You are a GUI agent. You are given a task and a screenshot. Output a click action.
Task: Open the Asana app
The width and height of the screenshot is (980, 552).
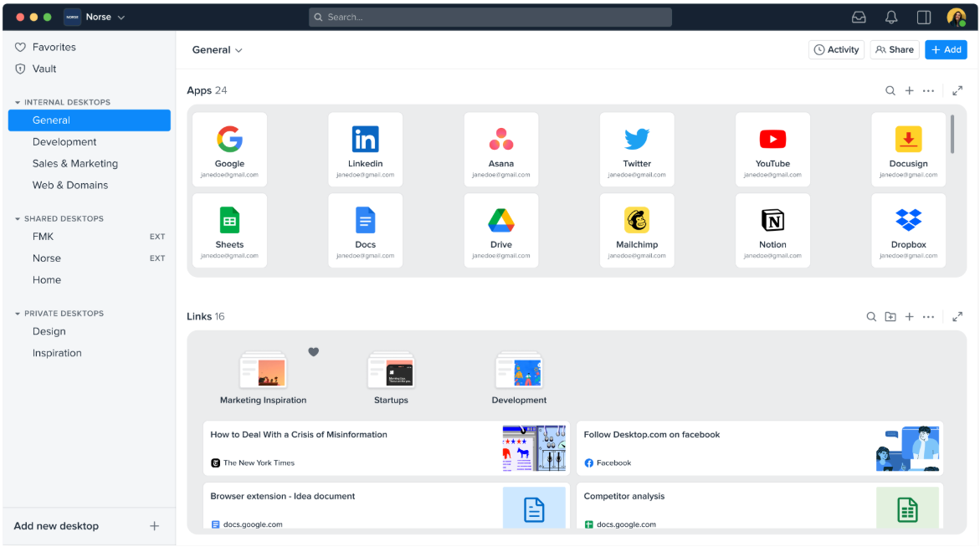tap(501, 149)
